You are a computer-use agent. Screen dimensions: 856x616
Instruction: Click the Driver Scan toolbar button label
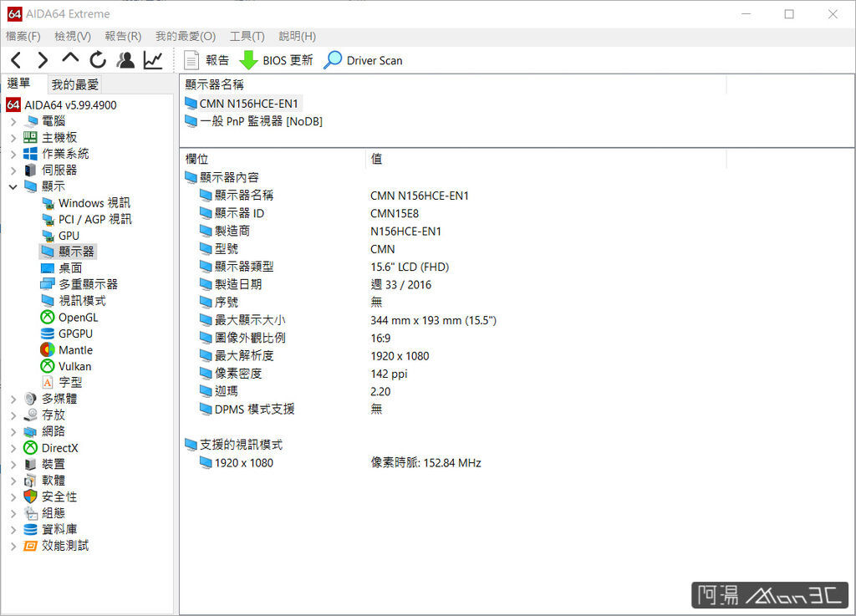[x=374, y=60]
